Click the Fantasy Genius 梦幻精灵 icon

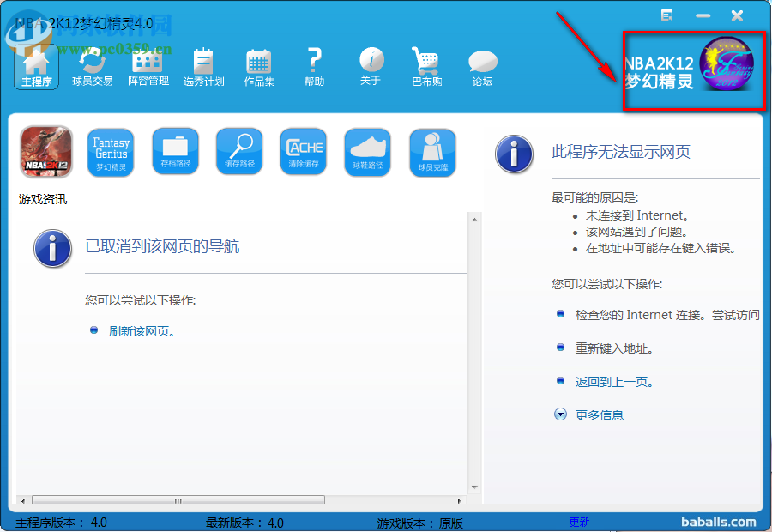[x=111, y=153]
